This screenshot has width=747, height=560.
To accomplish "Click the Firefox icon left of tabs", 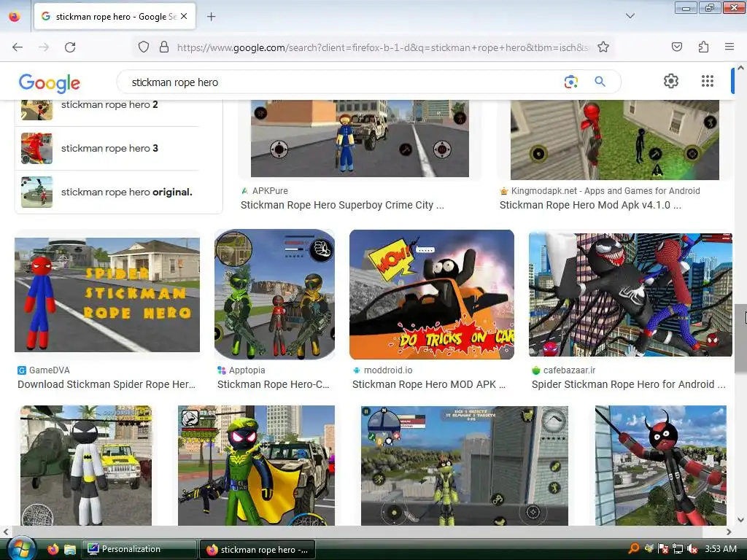I will click(15, 17).
